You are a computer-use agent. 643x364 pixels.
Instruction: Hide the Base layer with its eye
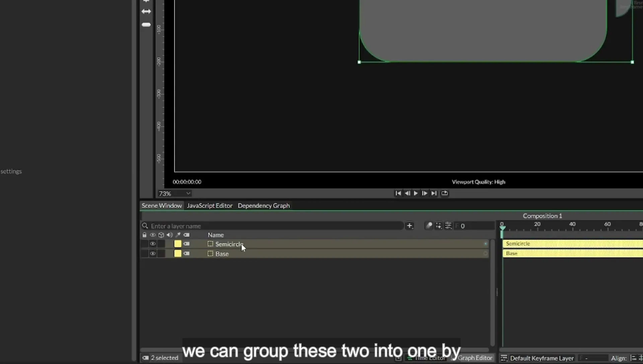click(x=153, y=254)
